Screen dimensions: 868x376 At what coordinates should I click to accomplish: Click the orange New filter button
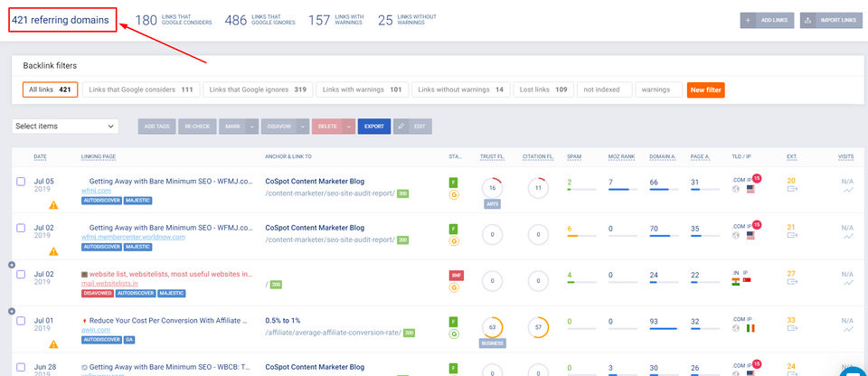[x=705, y=89]
